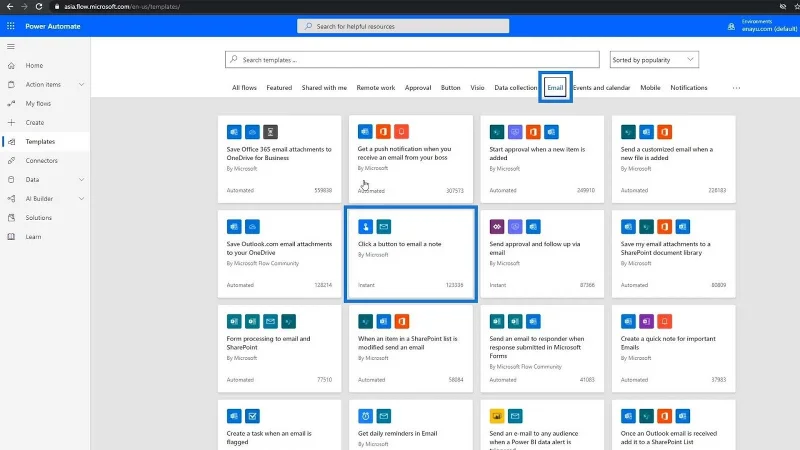The width and height of the screenshot is (800, 450).
Task: Expand the Data submenu chevron
Action: pos(81,180)
